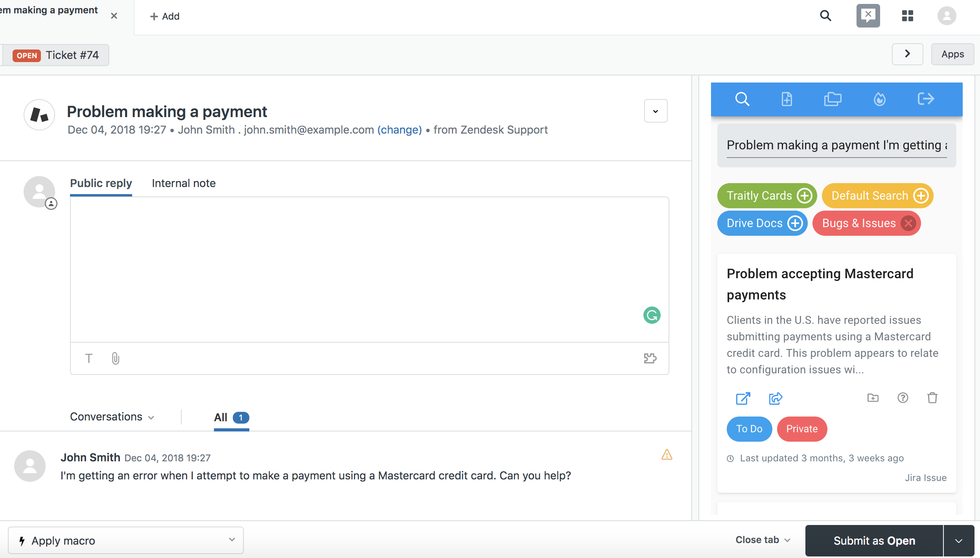
Task: Enable the Traitly Cards filter chip
Action: [x=804, y=196]
